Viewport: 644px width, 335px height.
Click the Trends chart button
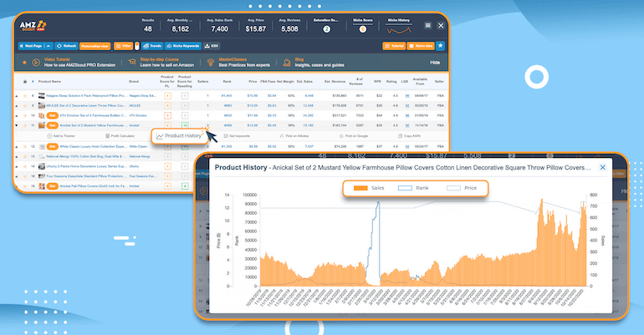[152, 46]
